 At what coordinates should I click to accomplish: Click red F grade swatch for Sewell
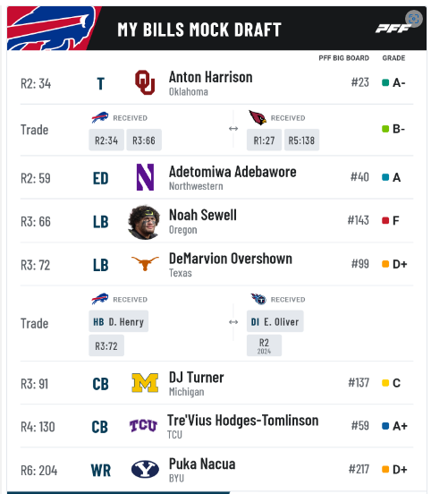click(385, 220)
